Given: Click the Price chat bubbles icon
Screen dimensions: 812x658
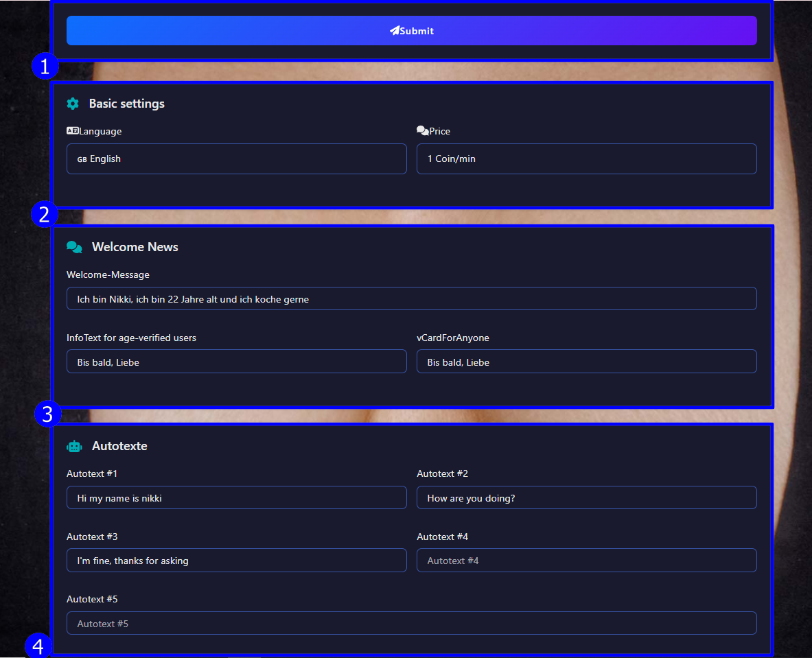Looking at the screenshot, I should click(422, 131).
